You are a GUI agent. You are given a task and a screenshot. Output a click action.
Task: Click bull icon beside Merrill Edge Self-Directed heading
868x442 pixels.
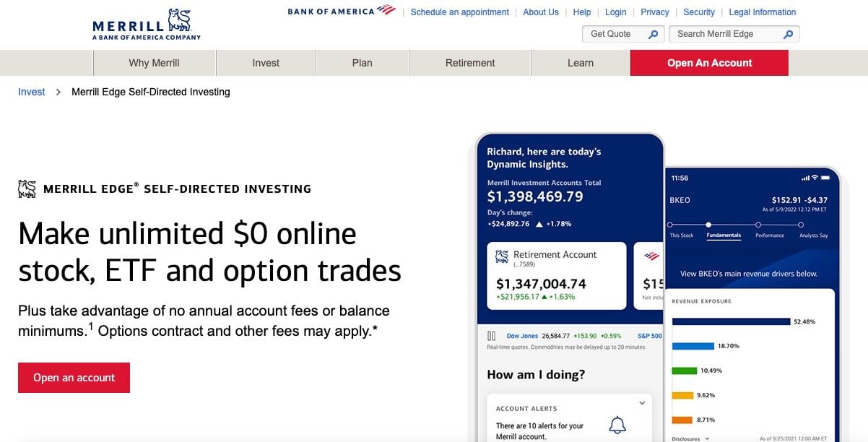[27, 188]
